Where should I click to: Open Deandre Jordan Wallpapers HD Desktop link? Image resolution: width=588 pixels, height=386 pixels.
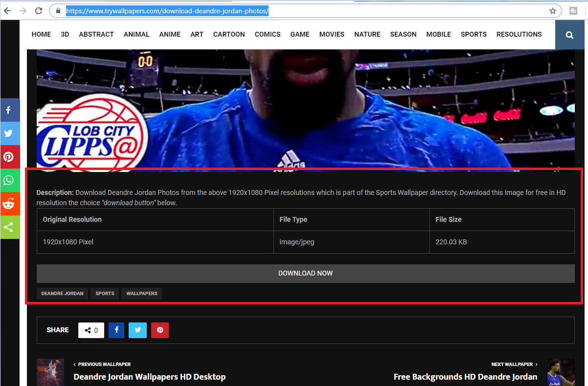tap(150, 377)
